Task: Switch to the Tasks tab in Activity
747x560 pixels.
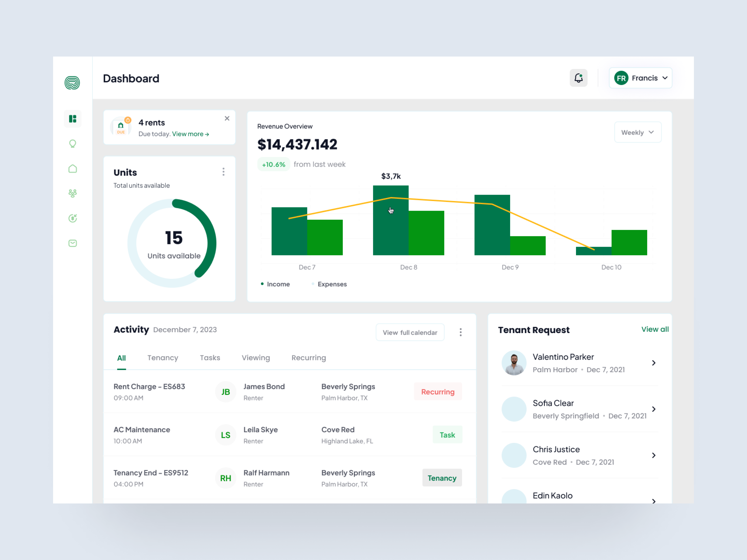Action: 210,358
